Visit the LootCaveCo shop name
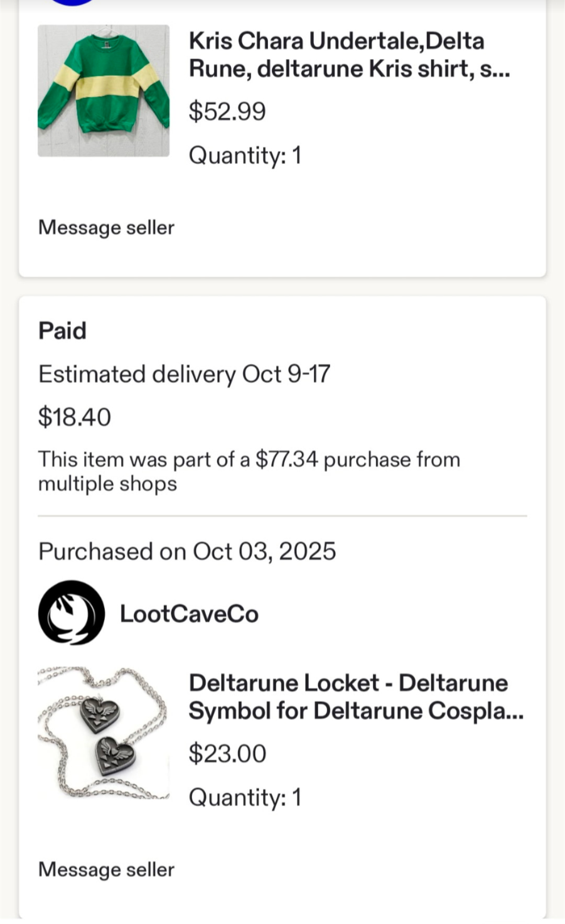This screenshot has height=924, width=565. tap(189, 614)
